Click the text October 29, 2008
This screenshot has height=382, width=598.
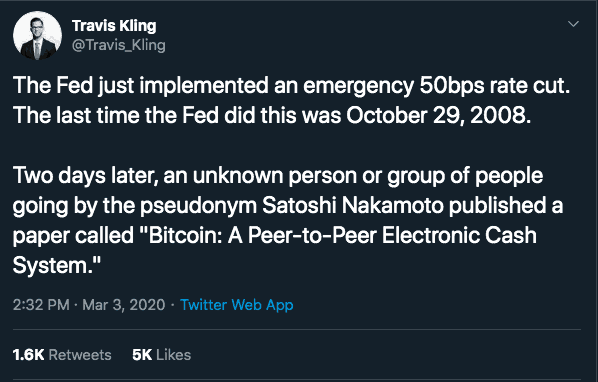coord(438,115)
